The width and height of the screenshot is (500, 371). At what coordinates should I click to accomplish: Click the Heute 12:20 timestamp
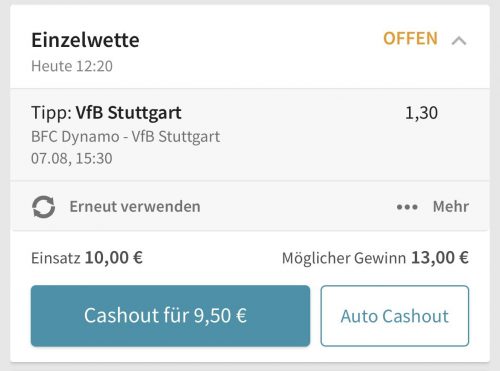[72, 66]
